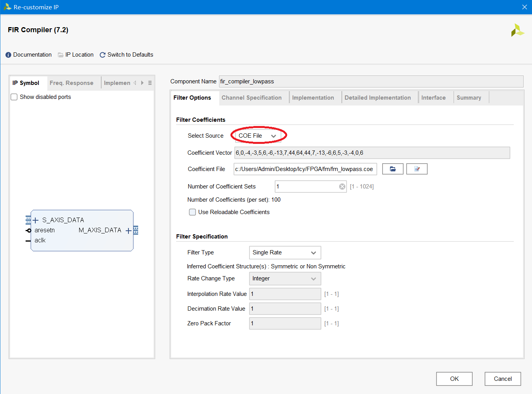Toggle Use Reloadable Coefficients checkbox
The width and height of the screenshot is (532, 394).
tap(192, 212)
